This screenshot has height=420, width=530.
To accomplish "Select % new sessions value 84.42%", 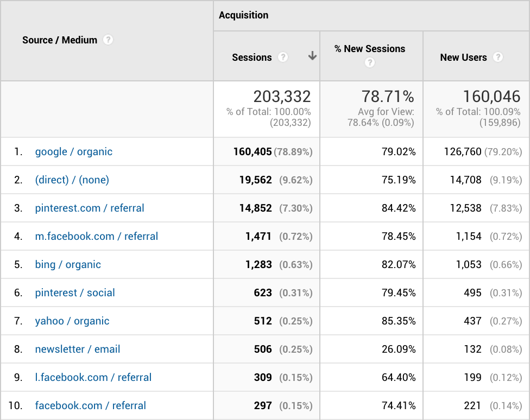I will 399,208.
